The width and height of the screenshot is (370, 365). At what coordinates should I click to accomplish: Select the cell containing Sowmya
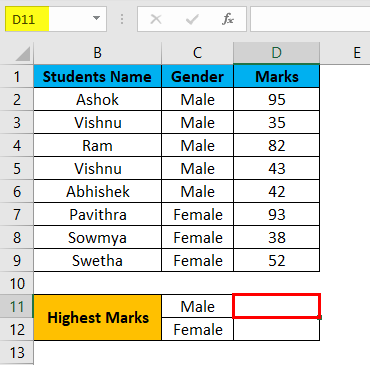coord(97,237)
